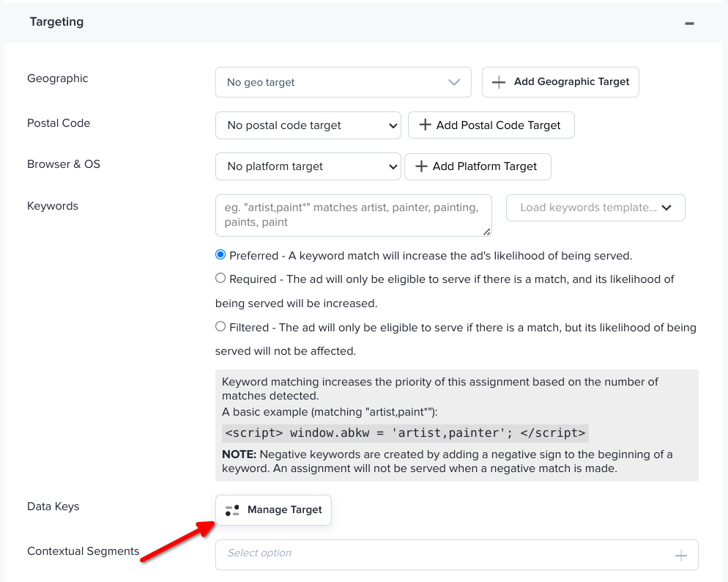This screenshot has height=582, width=728.
Task: Click the script window.abkw code example
Action: coord(405,433)
